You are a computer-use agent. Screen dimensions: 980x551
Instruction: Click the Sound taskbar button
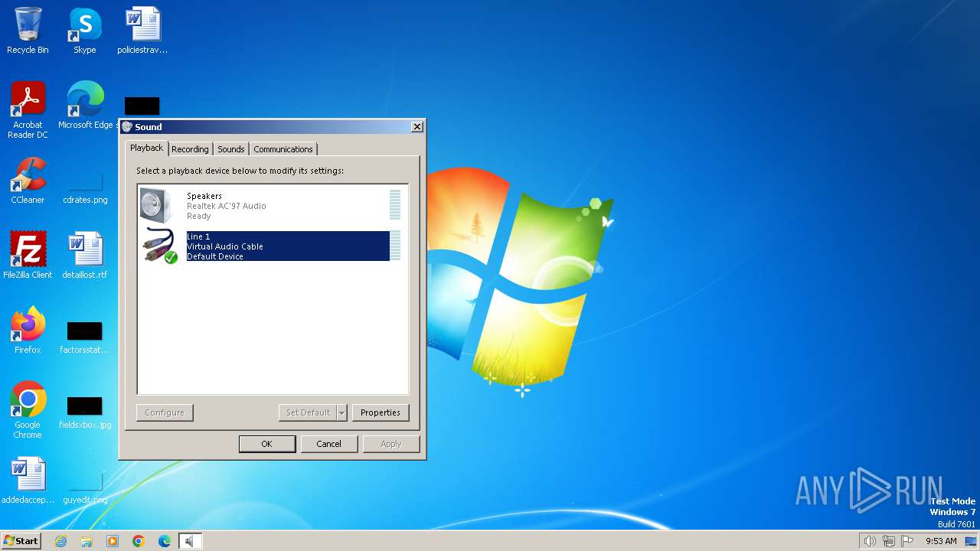click(191, 541)
